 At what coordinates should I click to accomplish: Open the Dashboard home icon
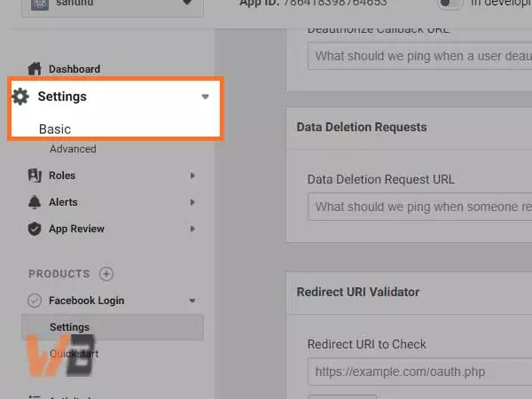pyautogui.click(x=35, y=68)
